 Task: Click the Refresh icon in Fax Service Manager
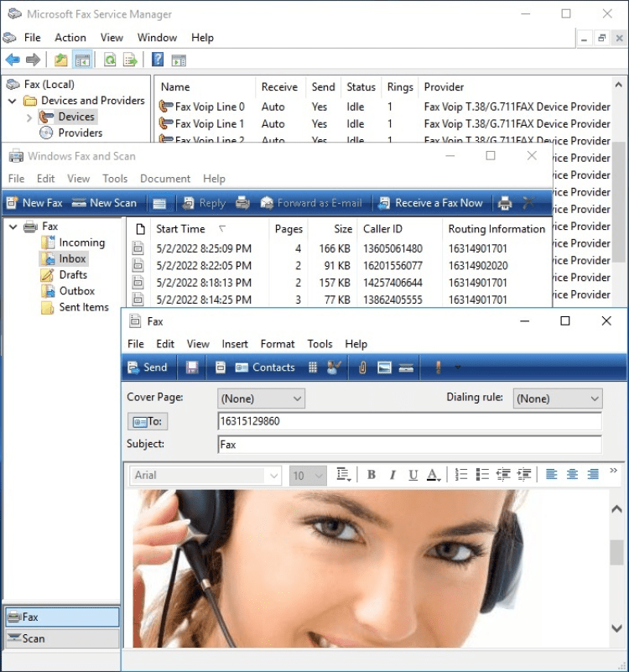coord(110,60)
